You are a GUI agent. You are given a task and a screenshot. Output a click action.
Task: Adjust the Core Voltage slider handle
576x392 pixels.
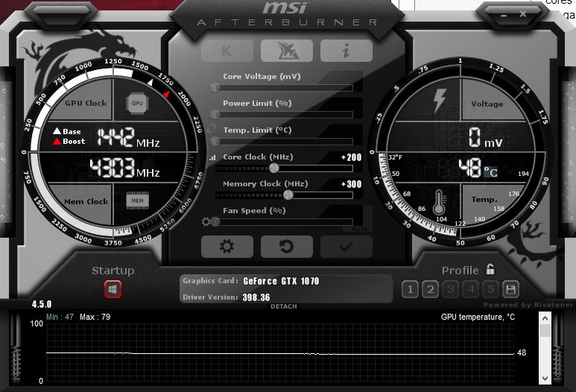[x=215, y=87]
